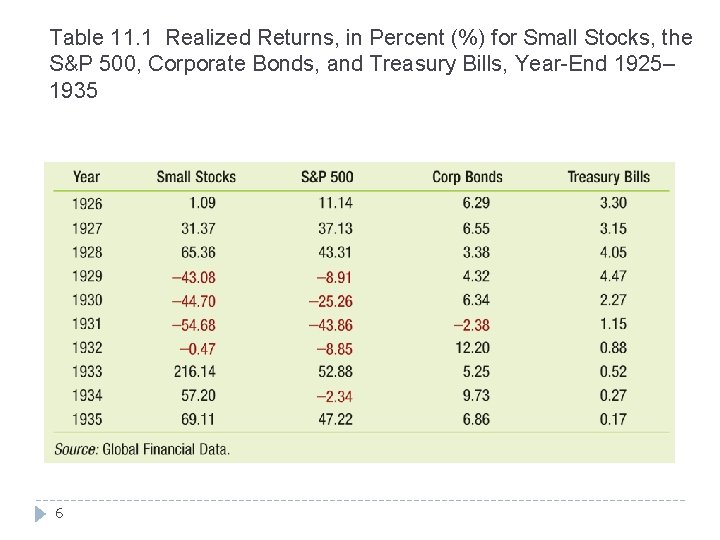720x540 pixels.
Task: Click the 1930 Treasury Bills value 2.27
Action: [613, 300]
